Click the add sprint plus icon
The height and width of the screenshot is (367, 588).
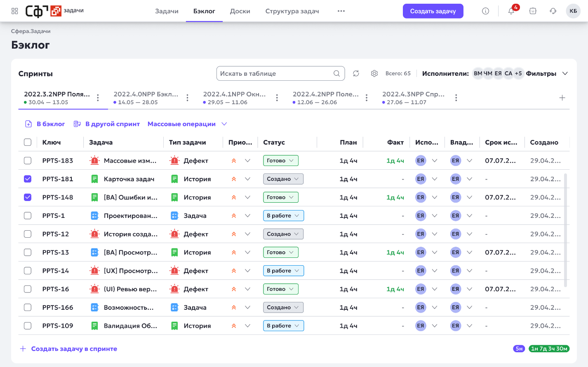562,98
